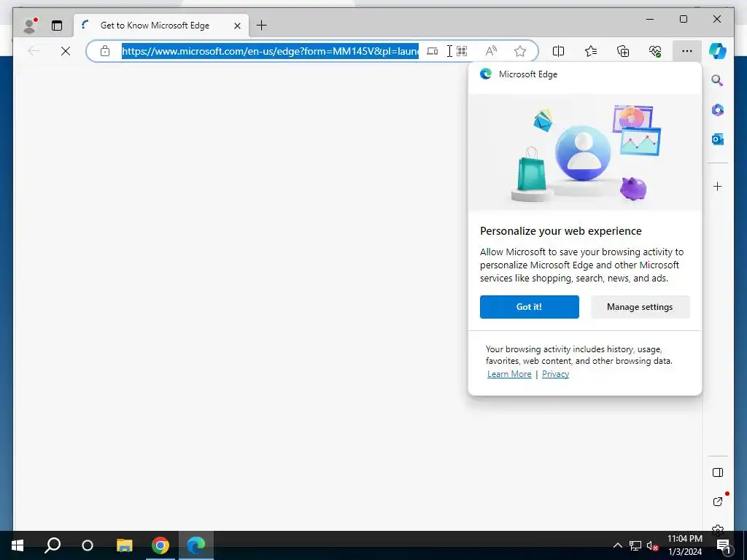Viewport: 747px width, 560px height.
Task: Open File Explorer from taskbar
Action: 124,545
